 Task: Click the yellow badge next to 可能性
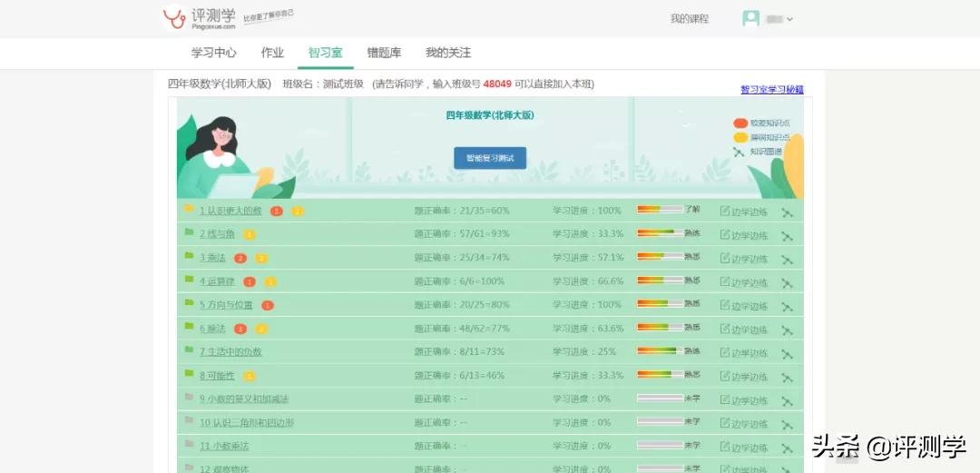pyautogui.click(x=250, y=376)
